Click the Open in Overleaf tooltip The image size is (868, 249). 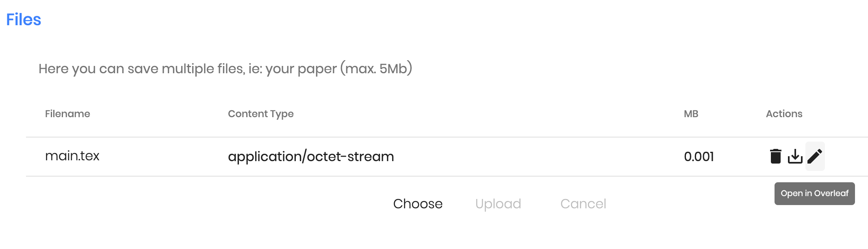pyautogui.click(x=815, y=194)
